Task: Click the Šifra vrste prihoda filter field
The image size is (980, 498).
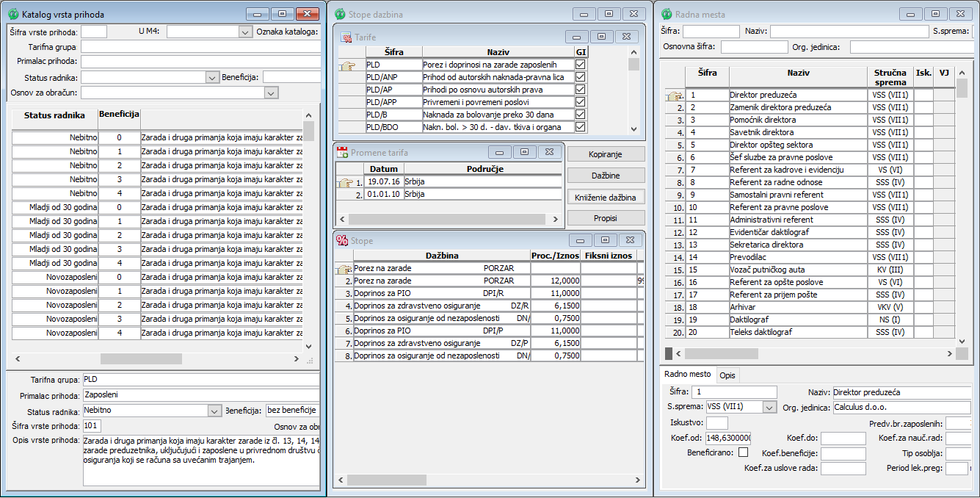Action: coord(94,32)
